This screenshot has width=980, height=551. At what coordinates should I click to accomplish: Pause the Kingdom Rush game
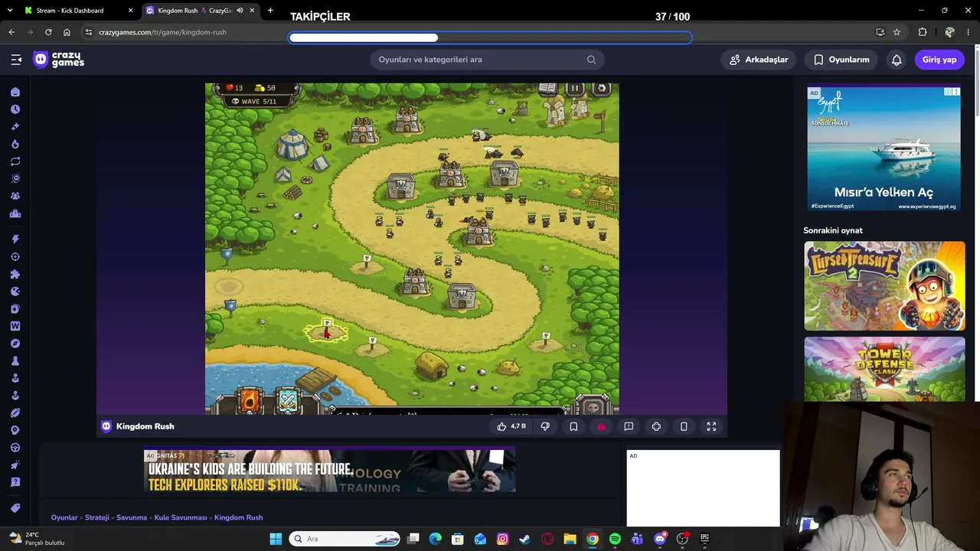pyautogui.click(x=574, y=88)
